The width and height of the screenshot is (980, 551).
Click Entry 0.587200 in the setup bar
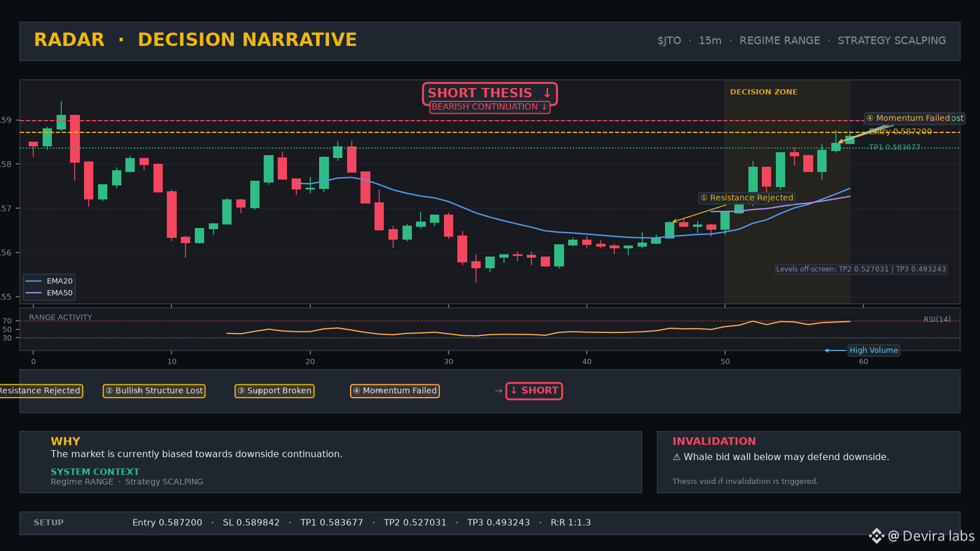click(x=167, y=523)
